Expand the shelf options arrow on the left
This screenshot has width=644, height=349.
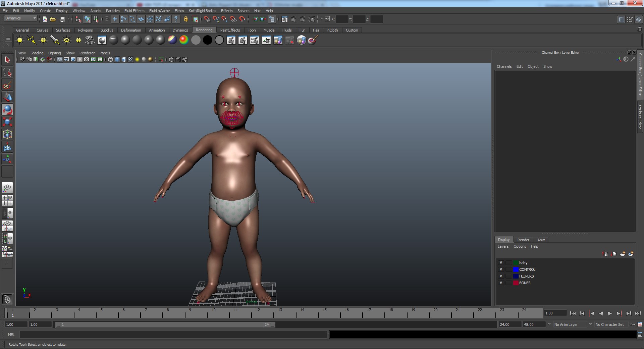tap(8, 44)
